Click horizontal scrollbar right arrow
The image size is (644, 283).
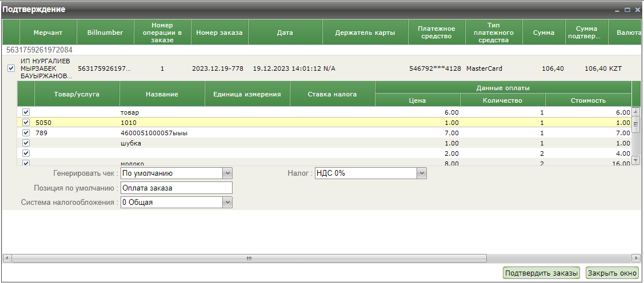(x=635, y=258)
